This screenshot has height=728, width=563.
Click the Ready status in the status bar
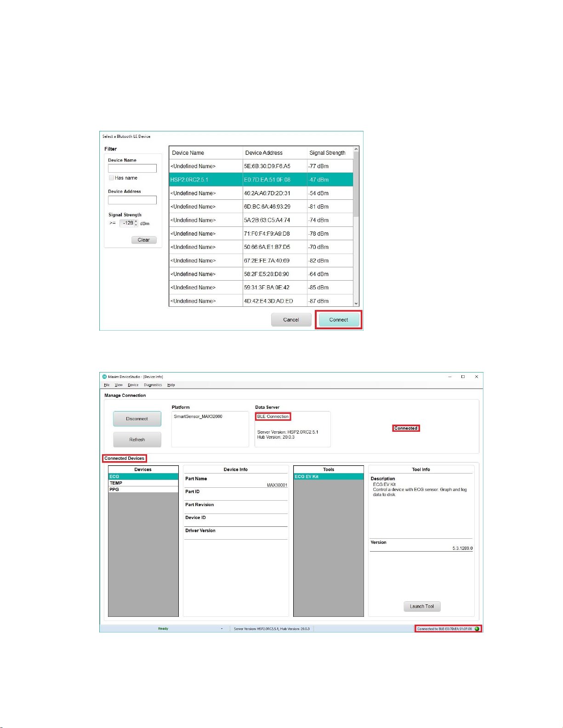(x=163, y=629)
